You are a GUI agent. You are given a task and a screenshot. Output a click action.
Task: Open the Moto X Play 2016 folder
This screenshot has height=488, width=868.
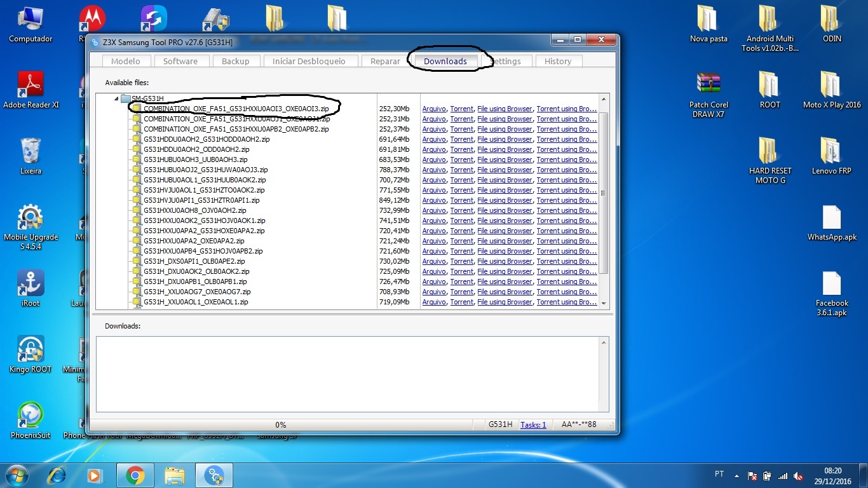tap(832, 90)
